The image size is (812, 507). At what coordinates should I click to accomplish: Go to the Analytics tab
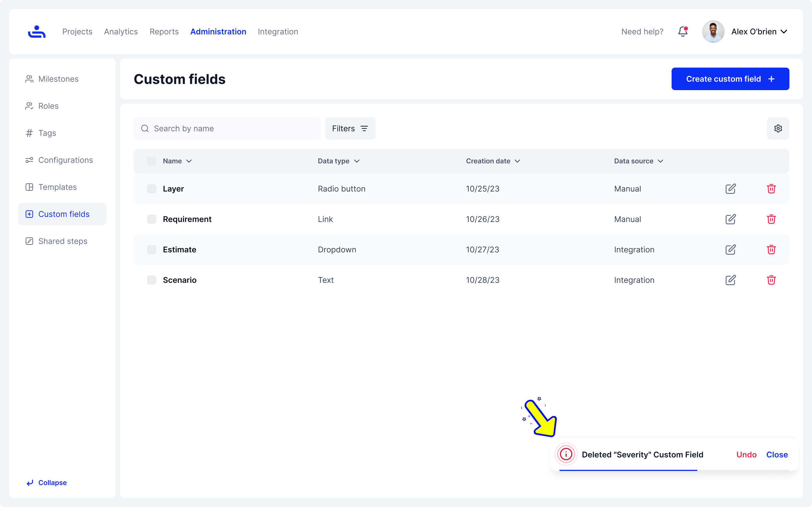(121, 32)
